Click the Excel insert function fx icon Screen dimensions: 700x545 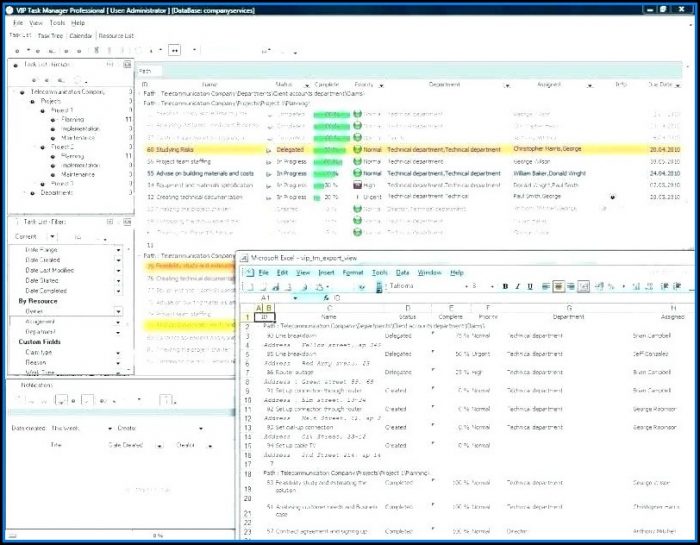click(326, 298)
